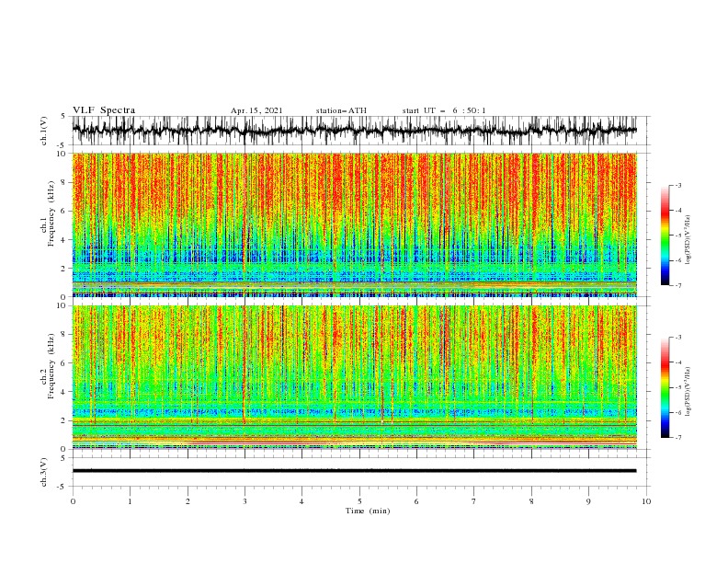Viewport: 728px width, 563px height.
Task: Click the "-5" tick on ch.2 color bar
Action: pos(677,387)
